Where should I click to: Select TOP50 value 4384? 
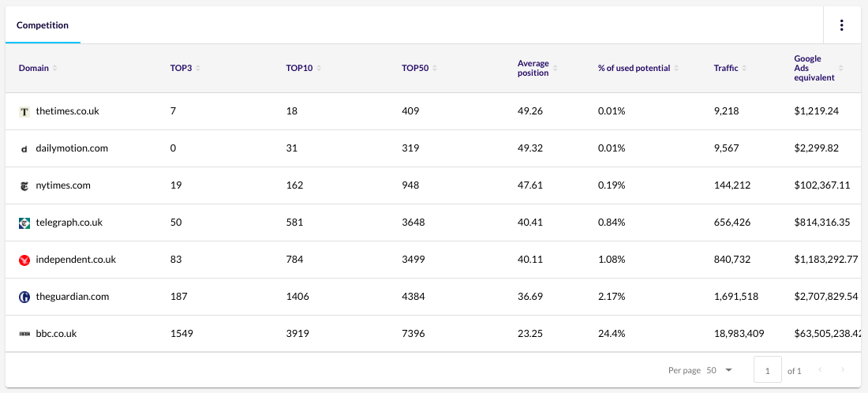click(x=413, y=297)
